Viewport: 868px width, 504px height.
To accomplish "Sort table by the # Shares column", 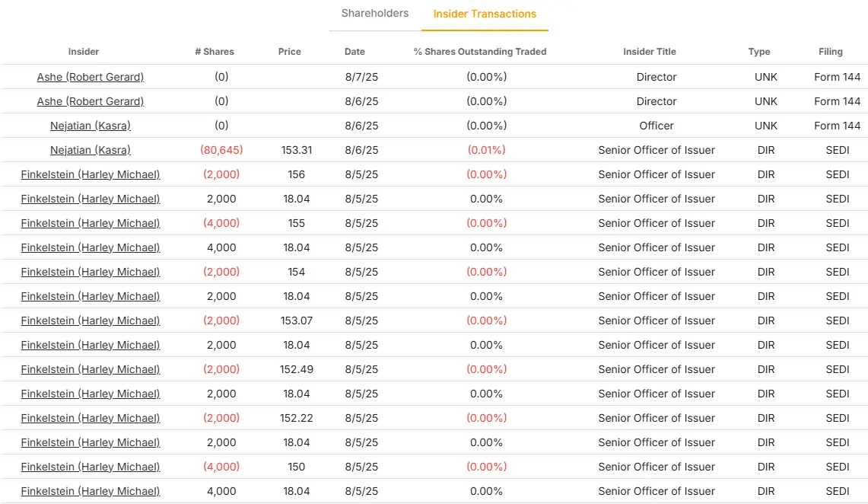I will point(215,51).
